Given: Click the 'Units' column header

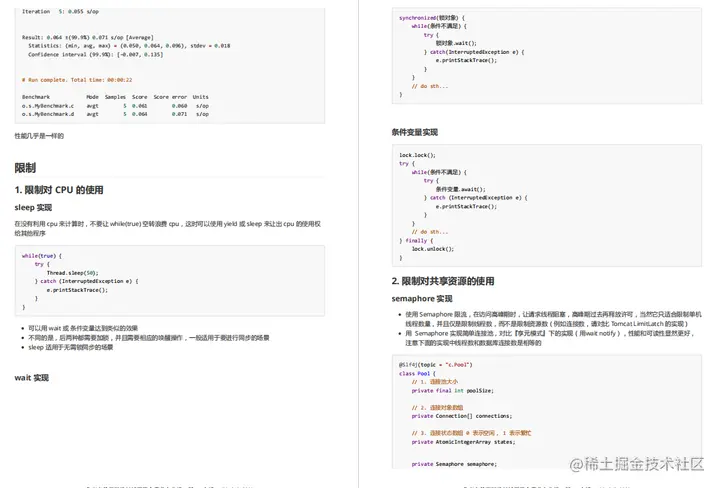Looking at the screenshot, I should [x=201, y=97].
